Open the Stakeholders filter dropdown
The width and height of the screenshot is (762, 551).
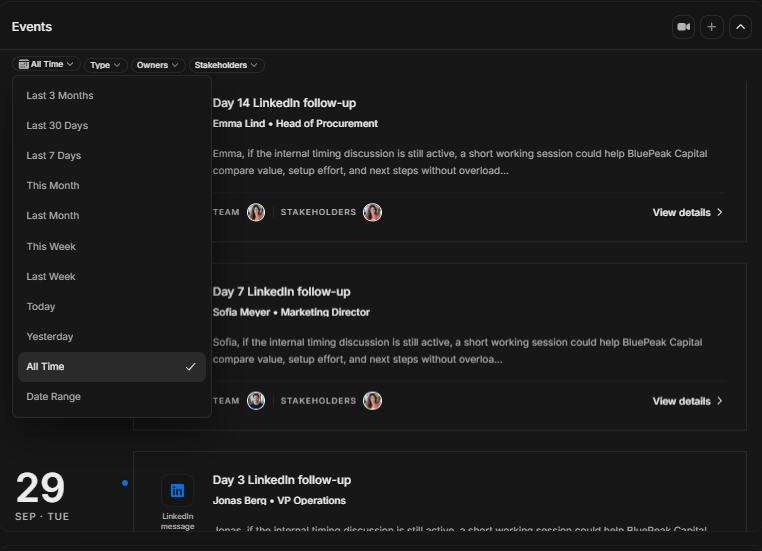click(226, 65)
